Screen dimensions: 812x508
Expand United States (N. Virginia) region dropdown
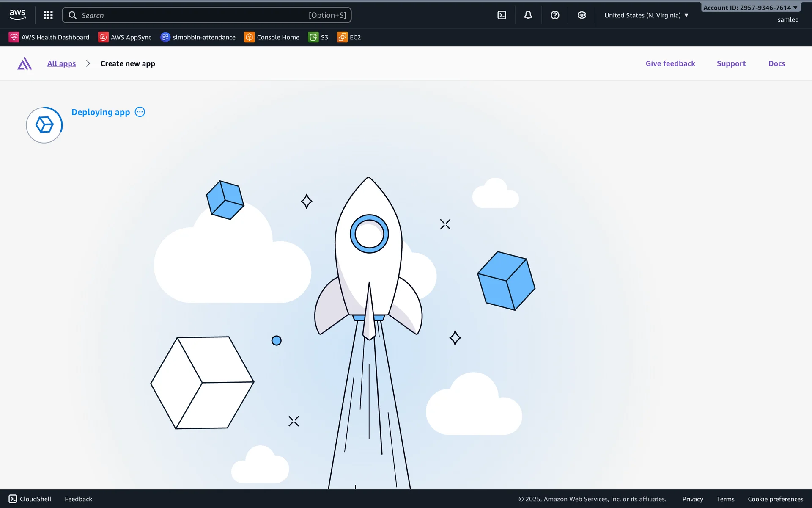coord(646,15)
